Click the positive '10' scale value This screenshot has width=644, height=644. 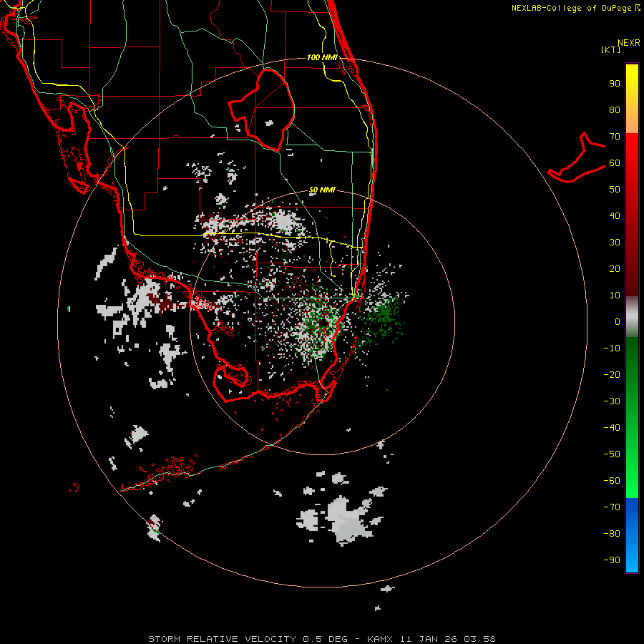click(615, 296)
